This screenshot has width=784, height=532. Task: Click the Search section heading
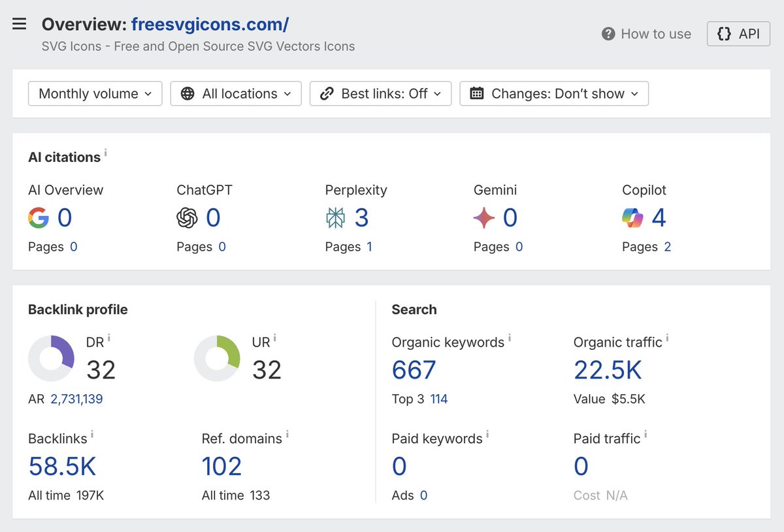pos(414,309)
